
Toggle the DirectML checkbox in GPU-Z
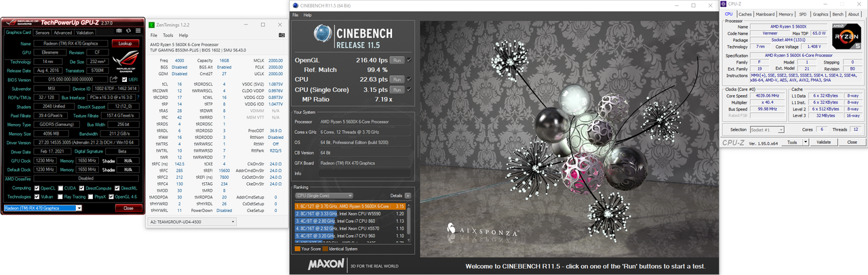[117, 188]
